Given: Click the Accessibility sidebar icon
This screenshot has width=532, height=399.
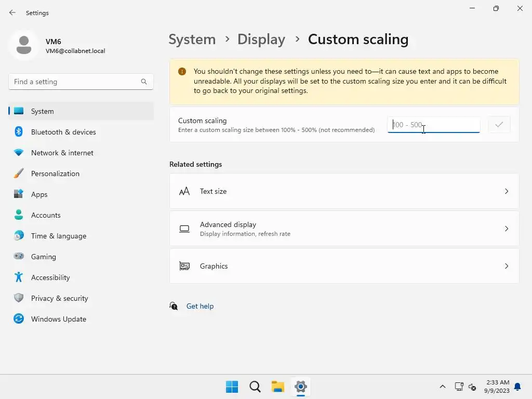Looking at the screenshot, I should tap(19, 277).
